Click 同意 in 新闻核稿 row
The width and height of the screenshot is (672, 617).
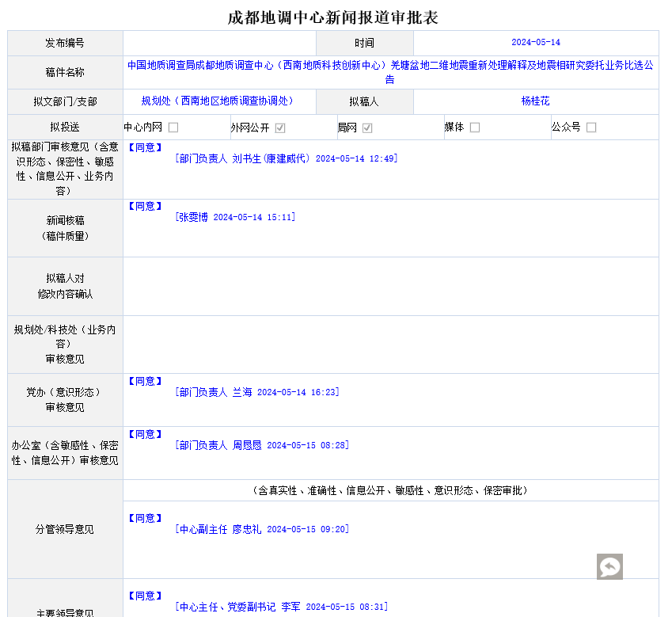[x=146, y=207]
